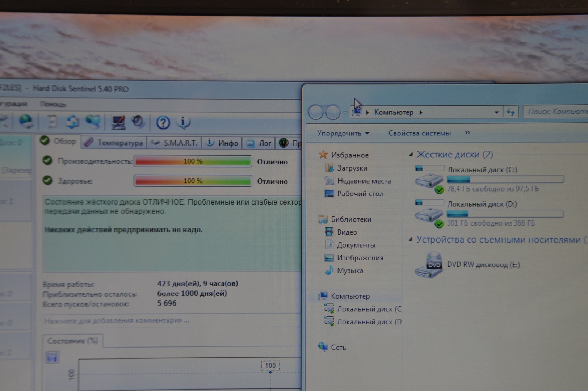Open the blue info bubble icon in toolbar

click(x=184, y=122)
